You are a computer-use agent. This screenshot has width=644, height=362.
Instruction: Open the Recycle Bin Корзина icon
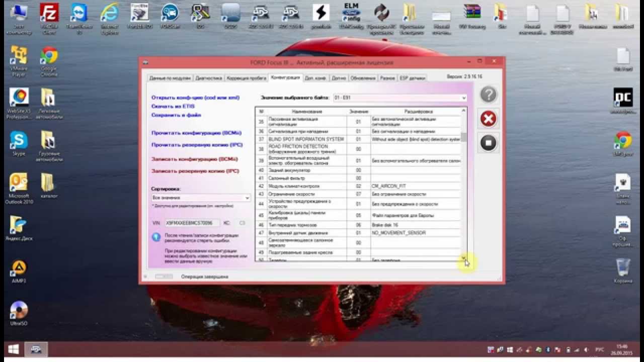point(623,271)
